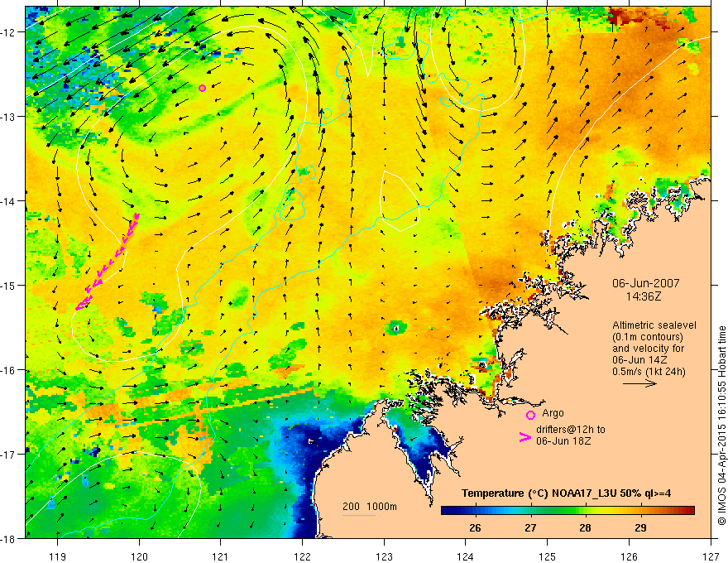Click the color bar label '27'
This screenshot has height=563, width=728.
(530, 527)
